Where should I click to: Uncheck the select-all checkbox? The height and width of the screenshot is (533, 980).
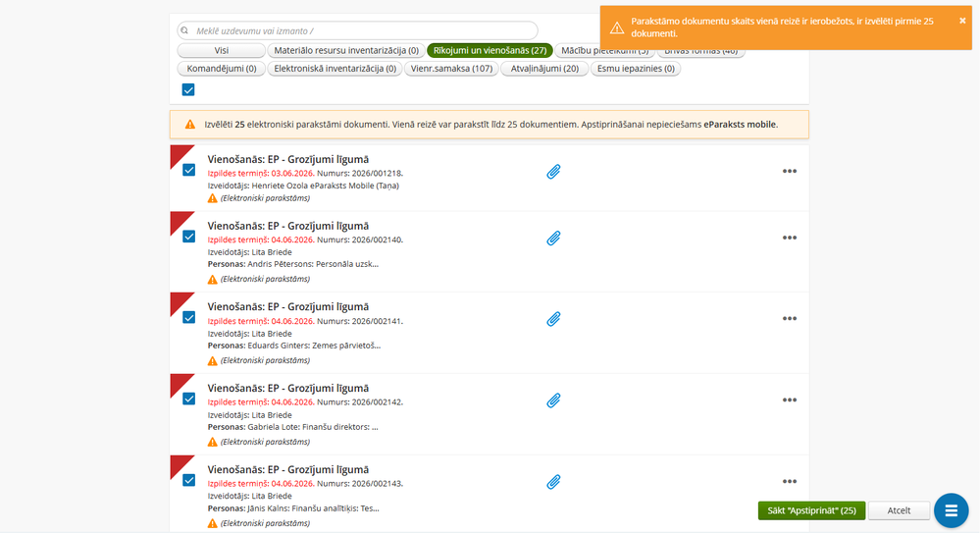(x=188, y=90)
